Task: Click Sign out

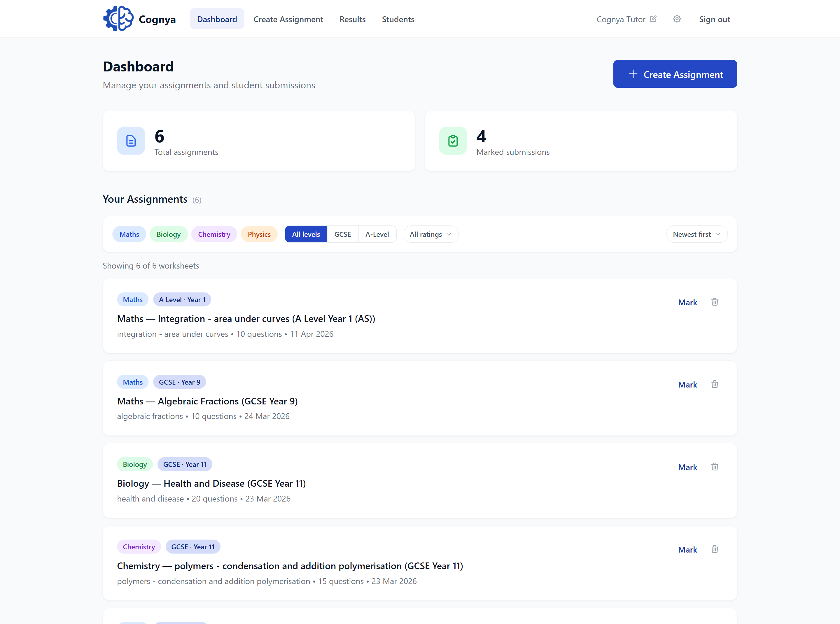Action: (x=715, y=19)
